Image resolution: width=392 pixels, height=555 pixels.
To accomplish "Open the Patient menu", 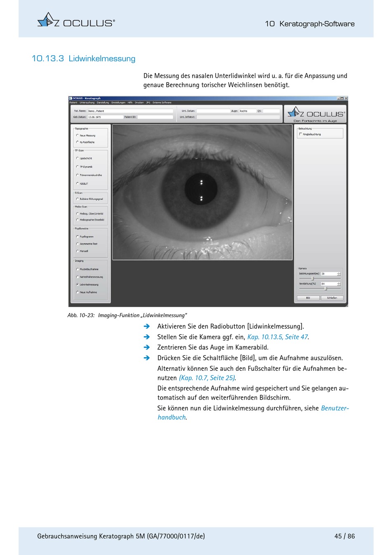I will tap(73, 102).
